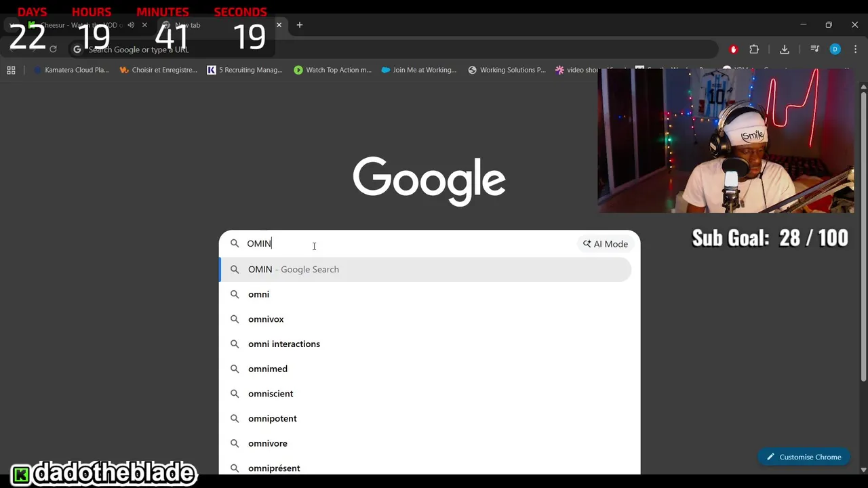Open Choisir et Enregistre... bookmark
Screen dimensions: 868x488
pyautogui.click(x=159, y=70)
